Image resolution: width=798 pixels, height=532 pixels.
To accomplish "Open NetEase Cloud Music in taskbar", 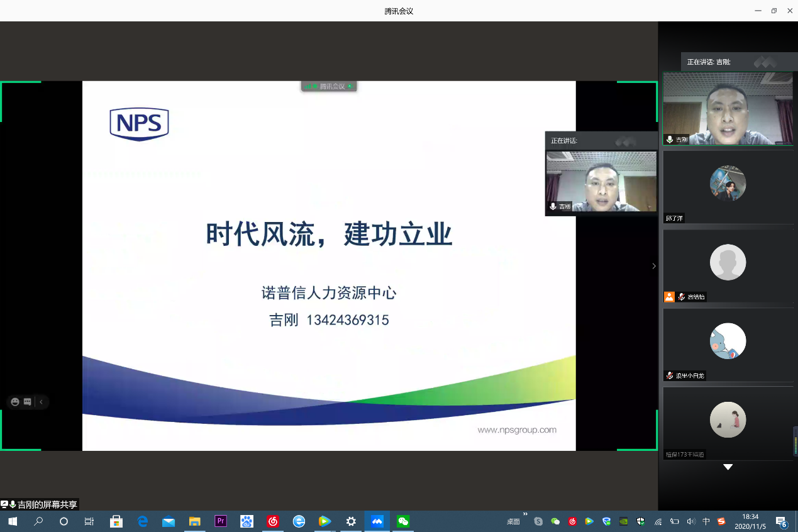I will tap(272, 521).
